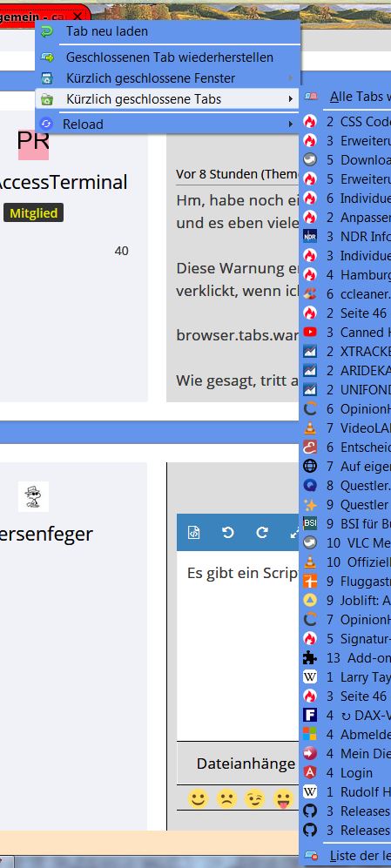This screenshot has height=868, width=391.
Task: Click green reload icon beside 'Tab neu laden'
Action: tap(47, 31)
